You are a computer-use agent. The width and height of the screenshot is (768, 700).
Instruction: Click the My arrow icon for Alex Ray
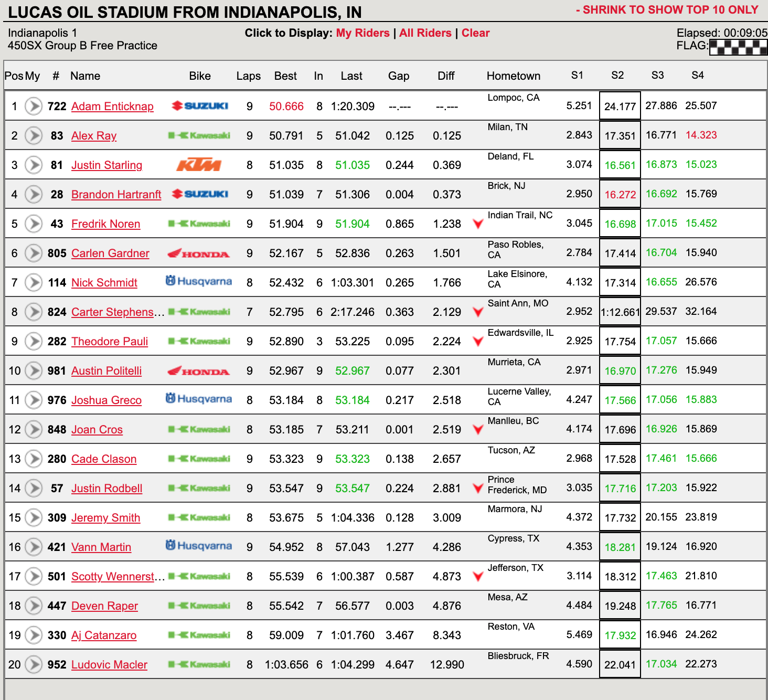34,135
